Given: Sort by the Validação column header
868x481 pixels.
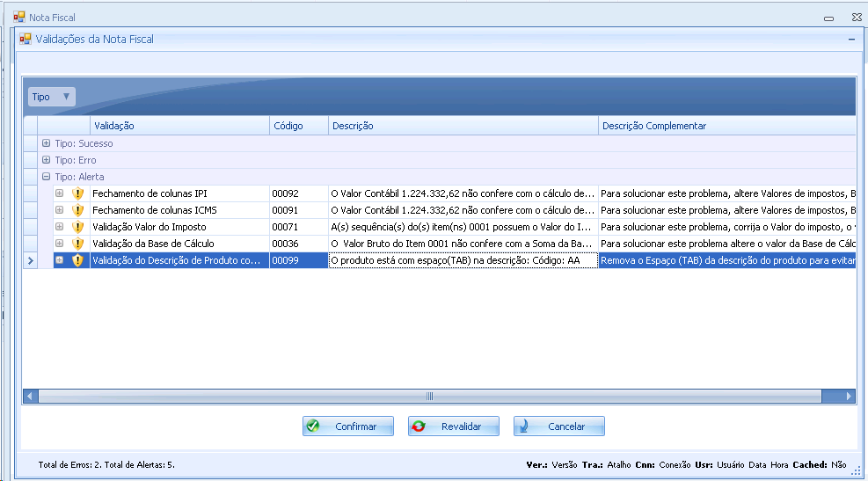Looking at the screenshot, I should tap(179, 126).
